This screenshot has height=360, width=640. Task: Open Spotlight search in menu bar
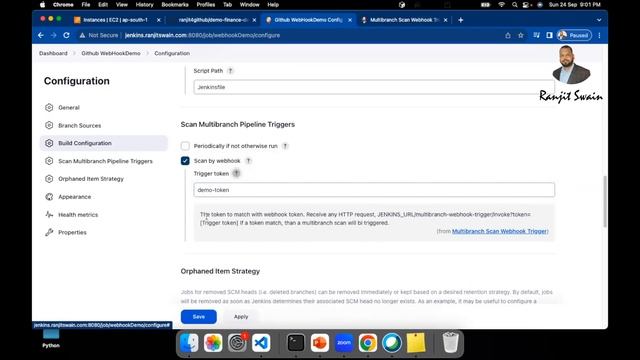point(514,4)
